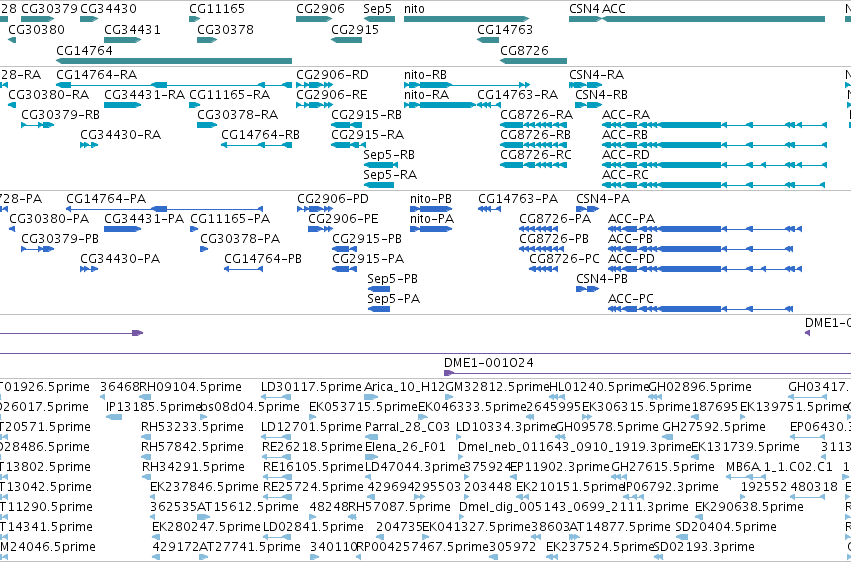Select the RH53233.5prime EST label
The width and height of the screenshot is (851, 562).
pyautogui.click(x=192, y=427)
